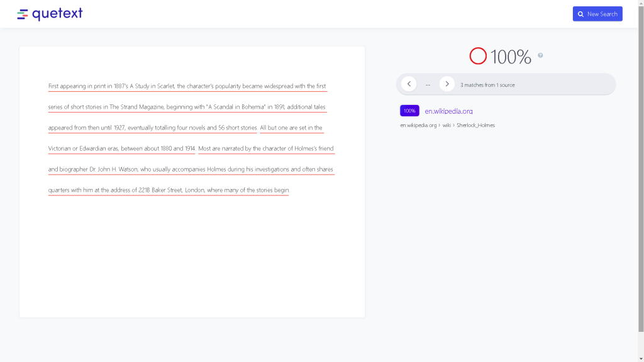Click the Sherlock_Holmes breadcrumb segment

pos(475,125)
